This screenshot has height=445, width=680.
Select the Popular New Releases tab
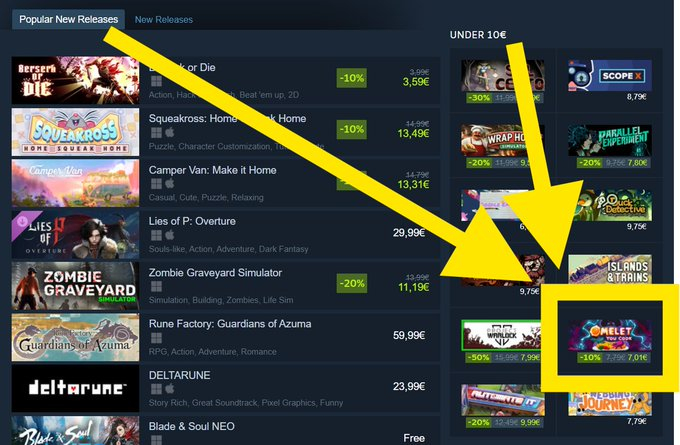(x=69, y=20)
